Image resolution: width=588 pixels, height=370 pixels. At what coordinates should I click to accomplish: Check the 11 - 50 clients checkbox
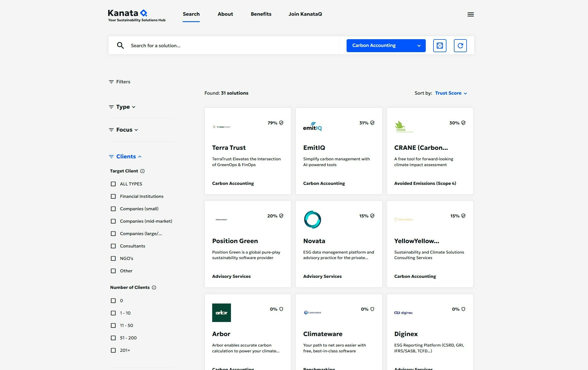[113, 326]
